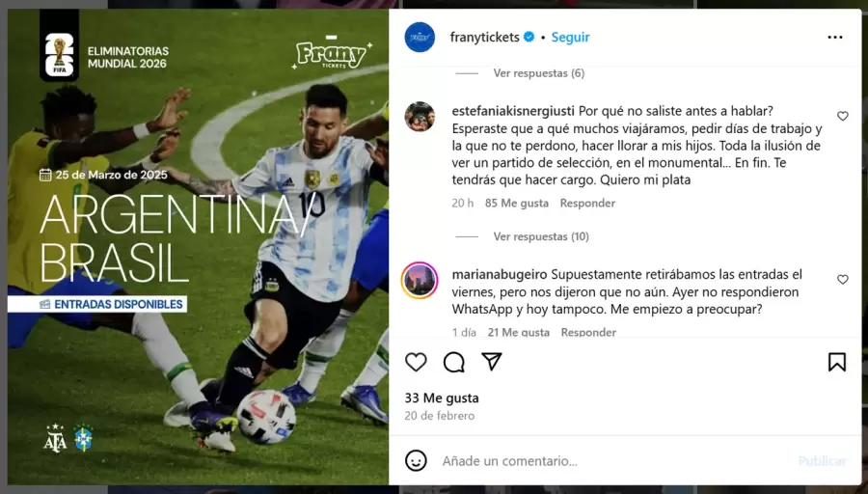868x494 pixels.
Task: View the 85 Me gusta likes list
Action: [x=517, y=204]
